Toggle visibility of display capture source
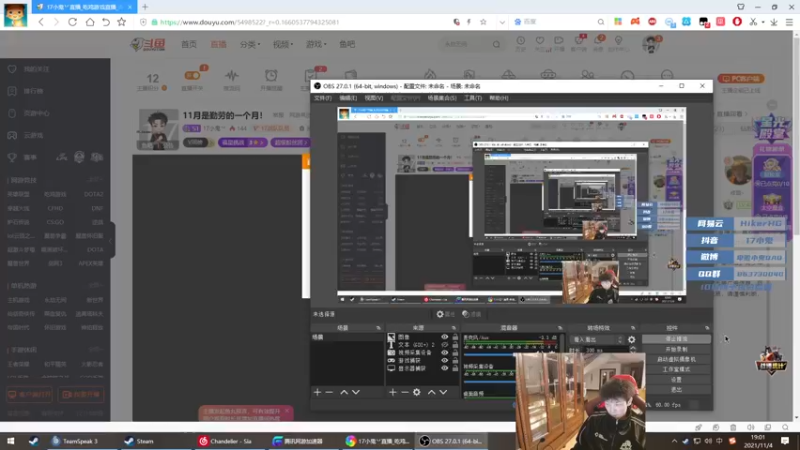The width and height of the screenshot is (800, 450). 444,368
